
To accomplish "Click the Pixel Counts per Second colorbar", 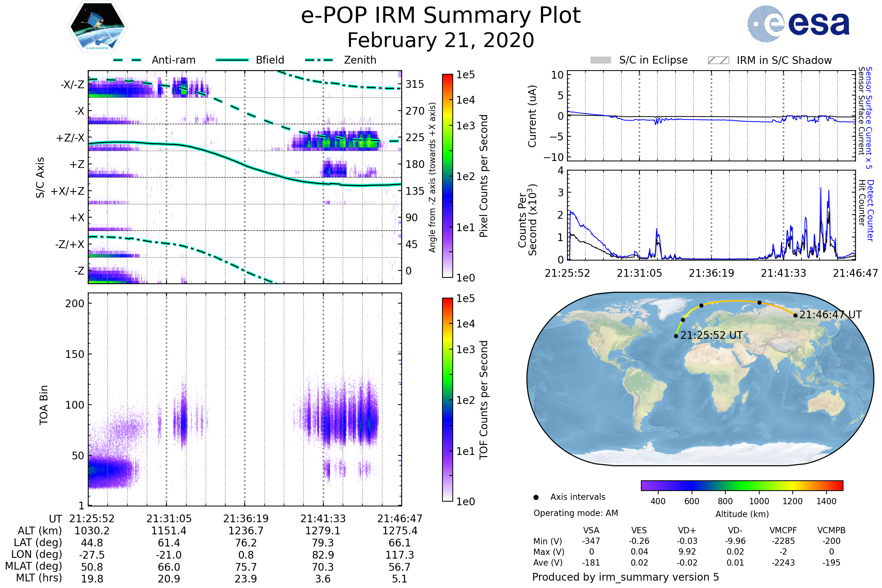I will [447, 176].
